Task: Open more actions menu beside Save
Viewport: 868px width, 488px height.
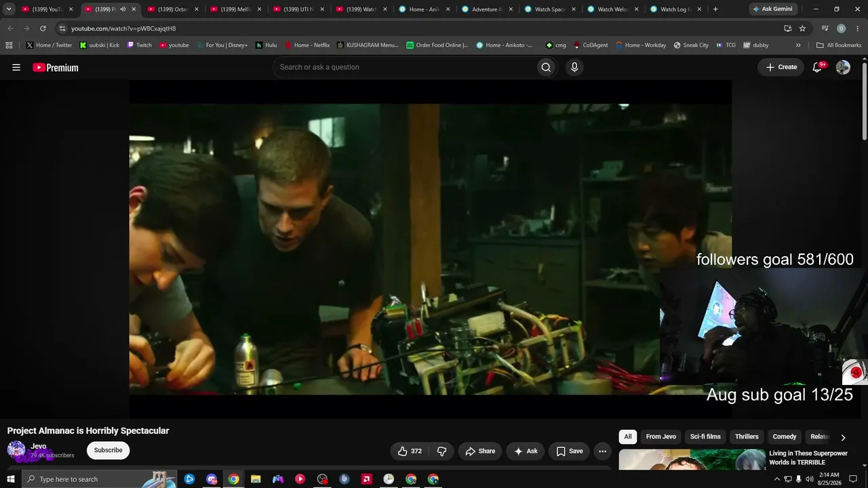Action: point(602,451)
